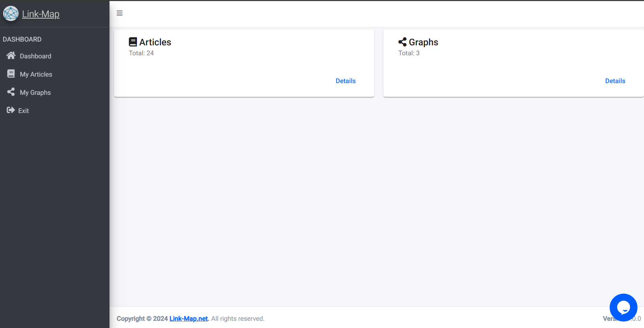This screenshot has height=328, width=644.
Task: Click the Link-Map logo icon
Action: tap(11, 14)
